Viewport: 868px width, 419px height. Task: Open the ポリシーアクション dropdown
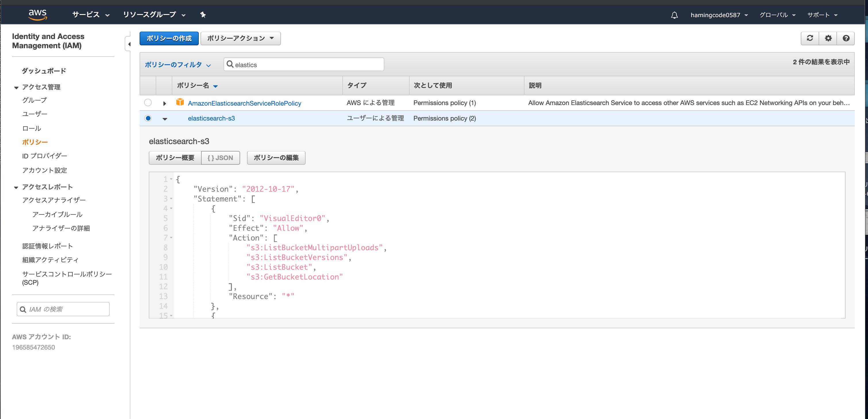[x=240, y=38]
